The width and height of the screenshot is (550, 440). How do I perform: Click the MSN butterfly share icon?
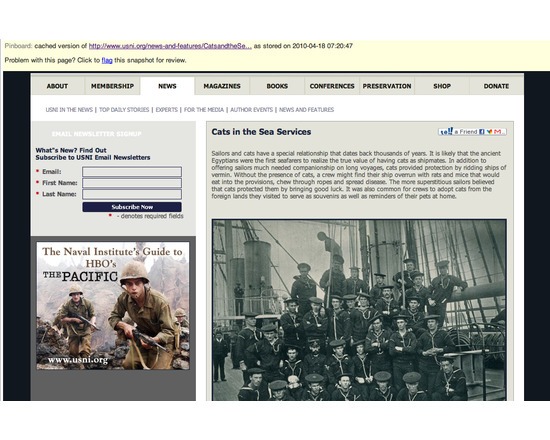pyautogui.click(x=489, y=132)
